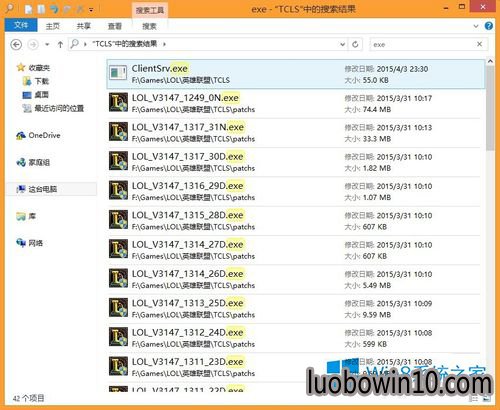
Task: Click icon of LOL_V3147_1314_27D.exe
Action: (118, 249)
